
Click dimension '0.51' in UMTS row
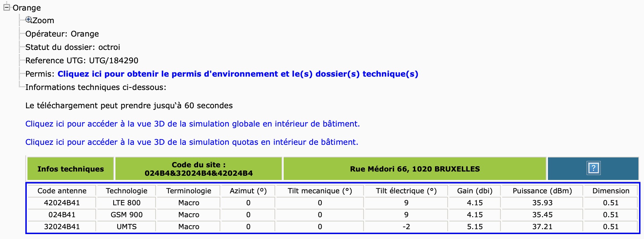(x=611, y=227)
